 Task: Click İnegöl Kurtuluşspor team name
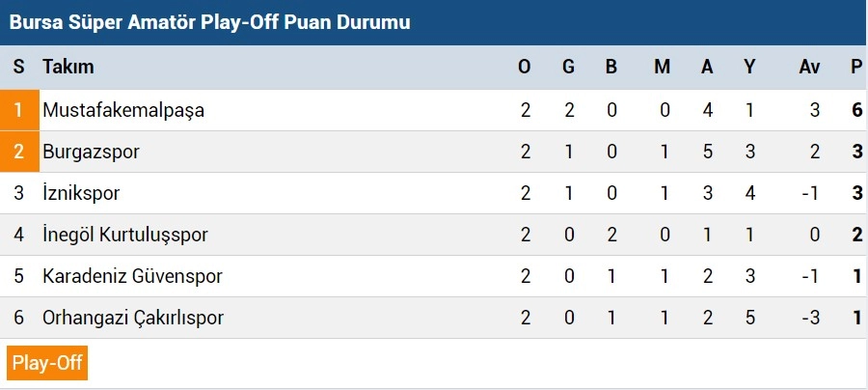[125, 235]
